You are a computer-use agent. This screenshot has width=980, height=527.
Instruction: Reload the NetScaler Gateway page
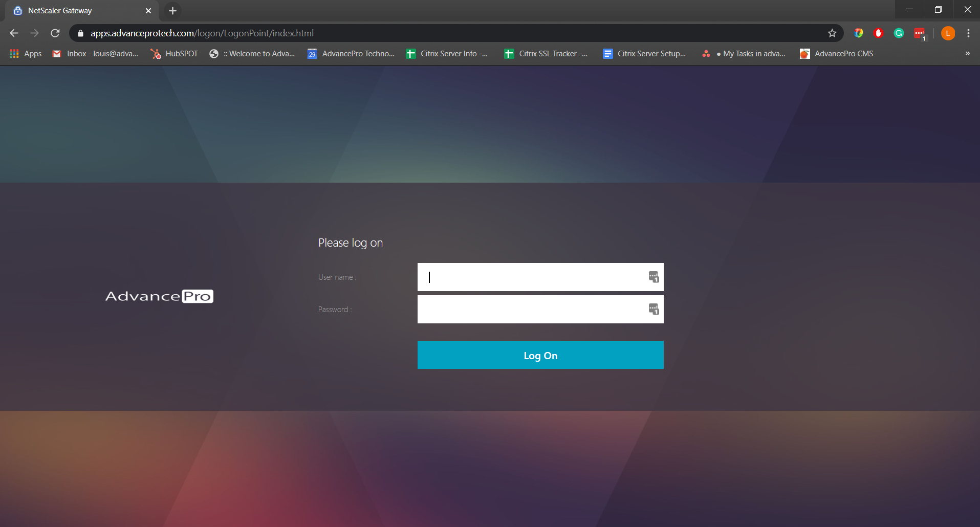click(x=55, y=33)
